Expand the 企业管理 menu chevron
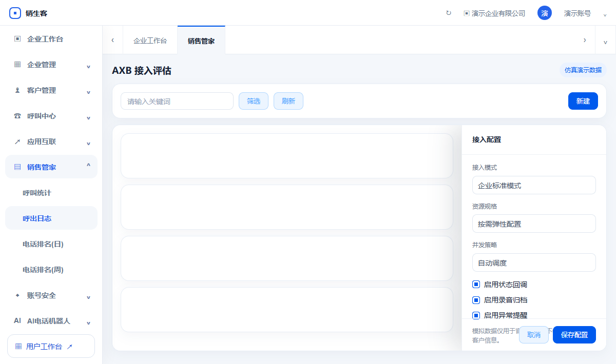Image resolution: width=616 pixels, height=364 pixels. coord(88,66)
